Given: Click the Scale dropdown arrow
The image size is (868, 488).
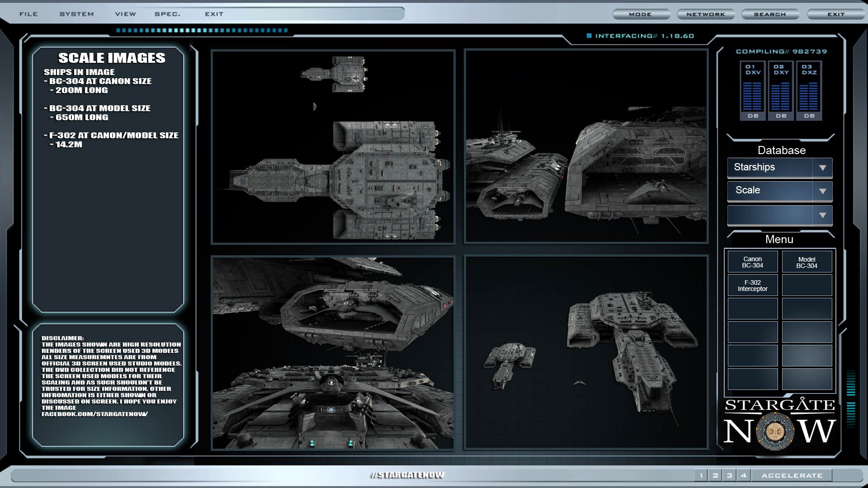Looking at the screenshot, I should coord(822,191).
